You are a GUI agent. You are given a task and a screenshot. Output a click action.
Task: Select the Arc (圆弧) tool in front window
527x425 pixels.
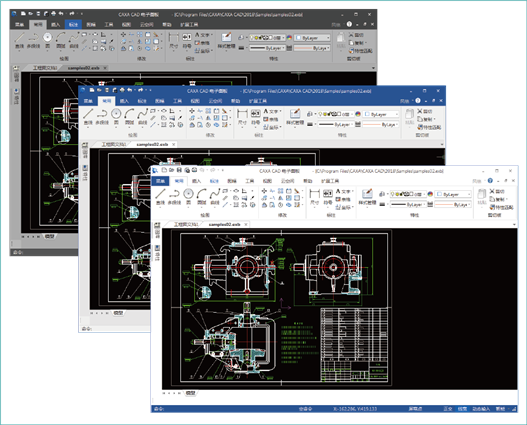tap(201, 197)
